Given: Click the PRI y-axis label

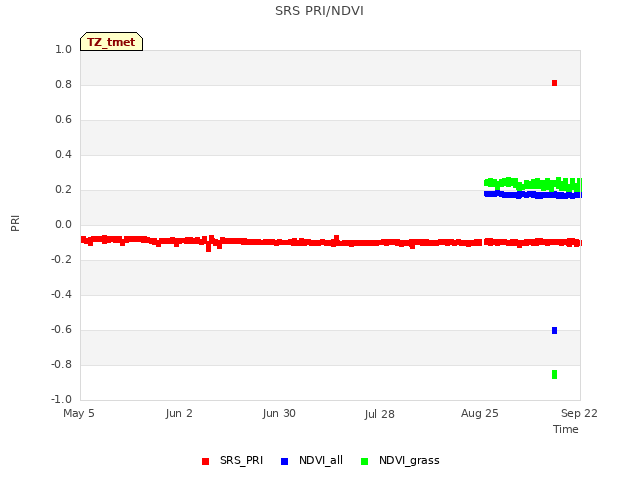Looking at the screenshot, I should tap(15, 223).
